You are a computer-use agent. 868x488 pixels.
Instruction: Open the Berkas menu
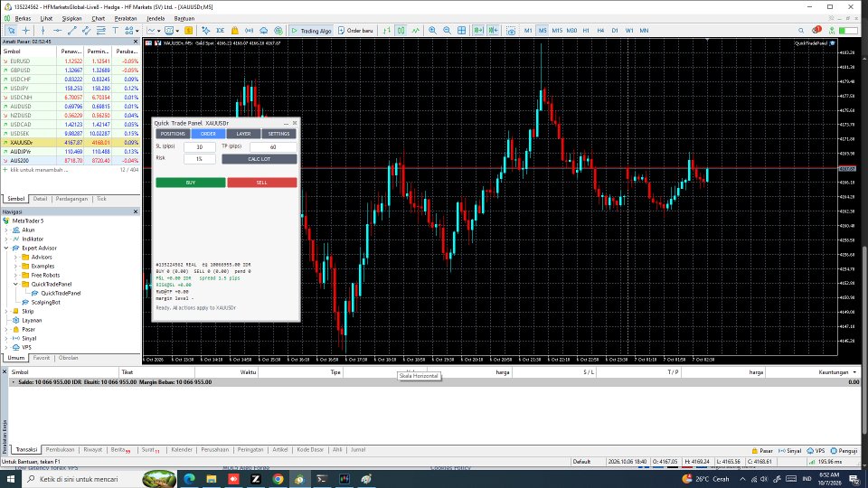23,18
